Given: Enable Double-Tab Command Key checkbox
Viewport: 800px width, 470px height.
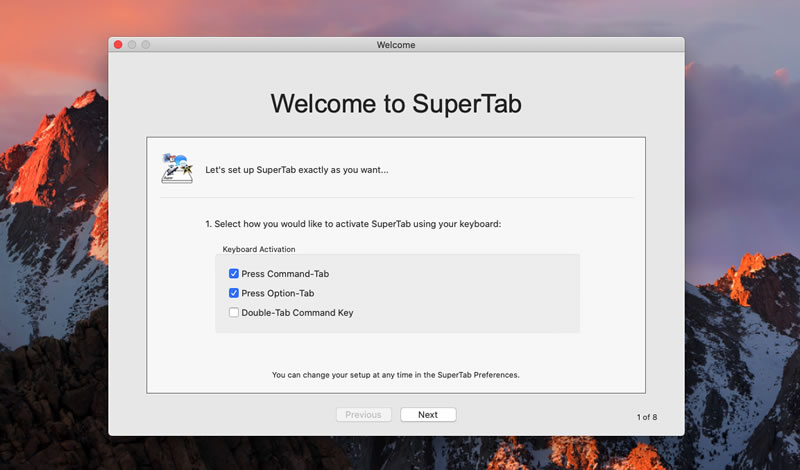Looking at the screenshot, I should [x=234, y=312].
